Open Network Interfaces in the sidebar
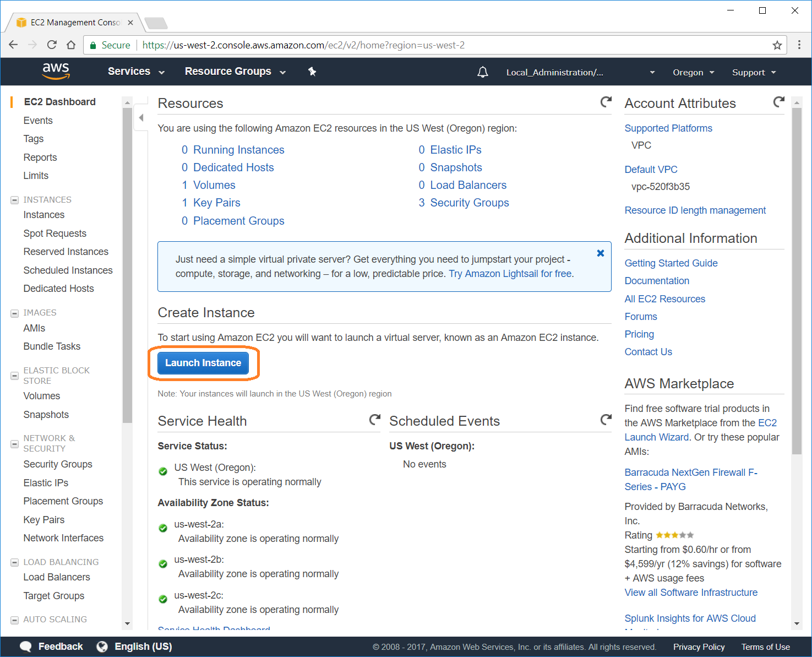The image size is (812, 657). click(63, 538)
